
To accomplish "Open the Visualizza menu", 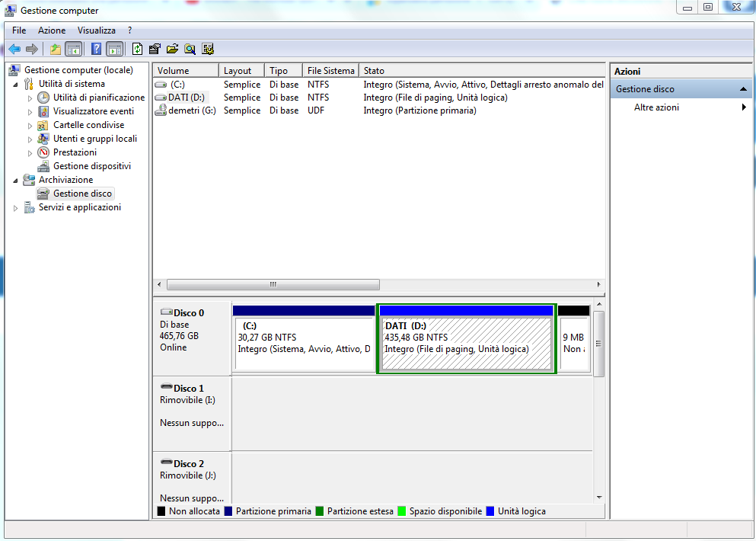I will 97,30.
